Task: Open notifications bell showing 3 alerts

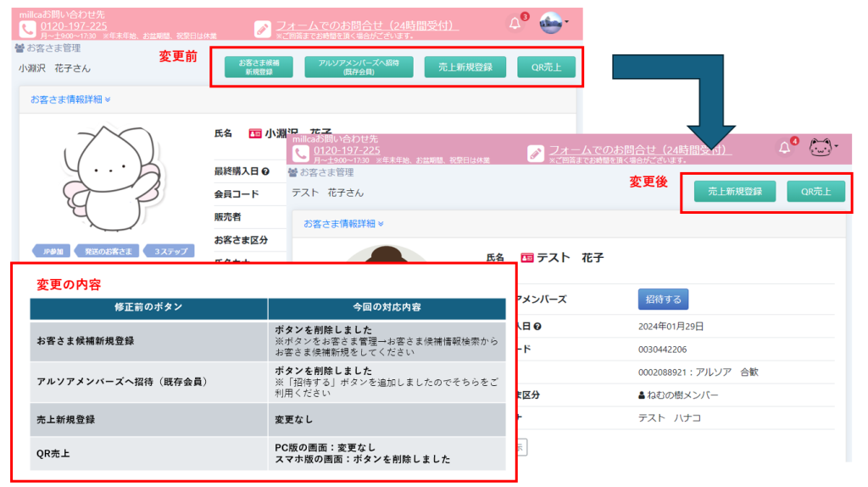Action: point(515,24)
